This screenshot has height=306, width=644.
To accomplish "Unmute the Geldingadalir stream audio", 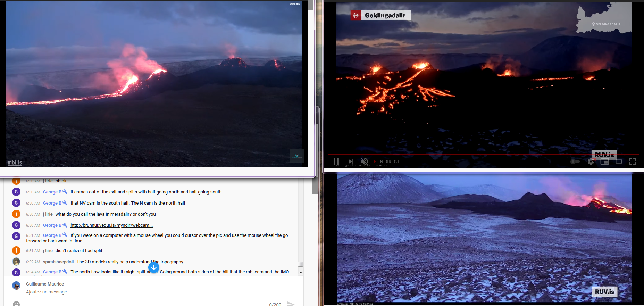I will (x=364, y=162).
